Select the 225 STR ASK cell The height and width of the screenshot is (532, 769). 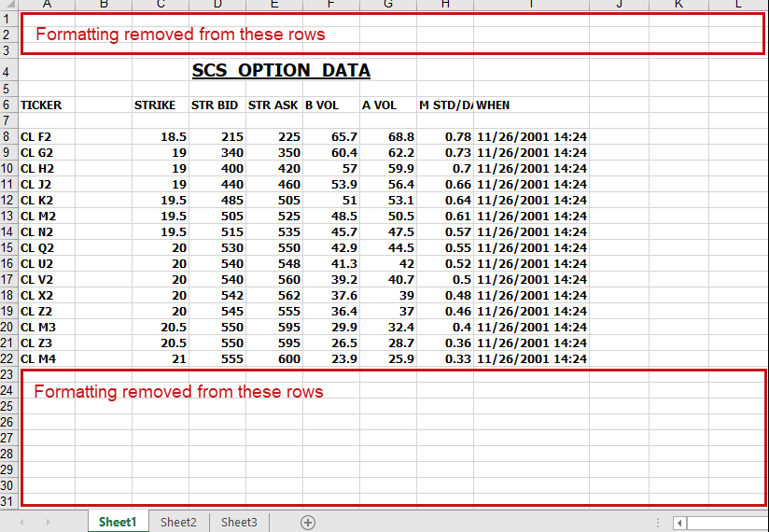[274, 137]
